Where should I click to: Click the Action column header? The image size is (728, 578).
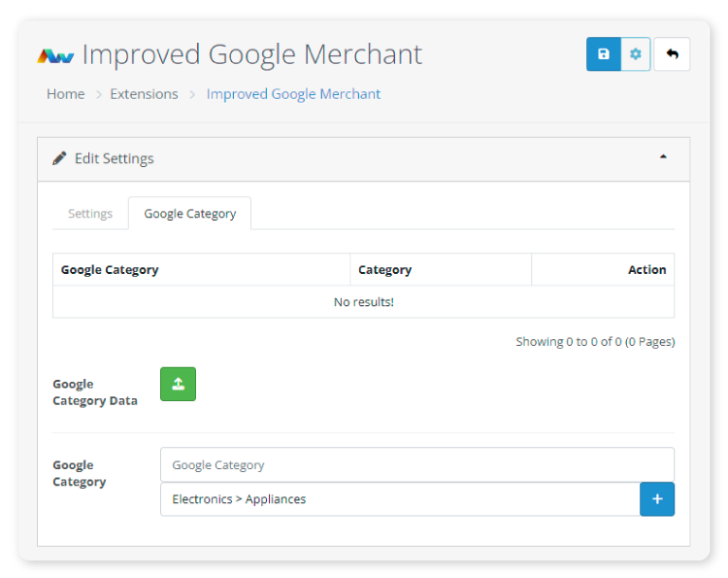tap(646, 270)
